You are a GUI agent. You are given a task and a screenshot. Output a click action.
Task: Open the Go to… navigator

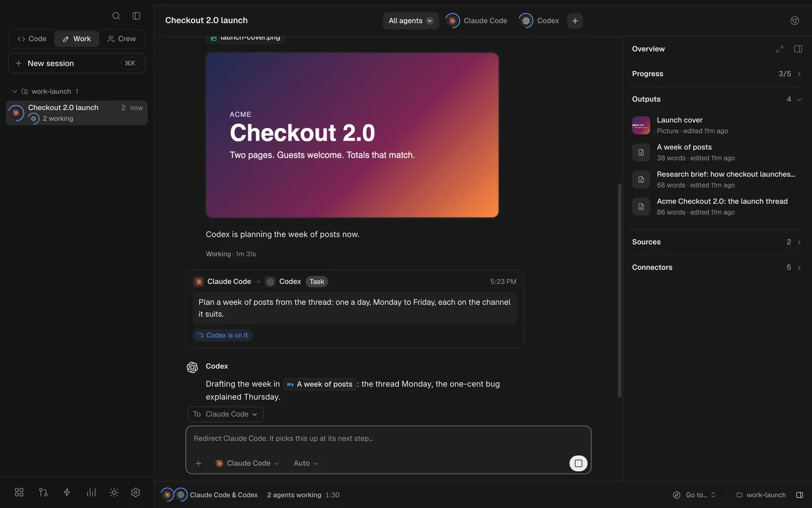click(x=694, y=495)
